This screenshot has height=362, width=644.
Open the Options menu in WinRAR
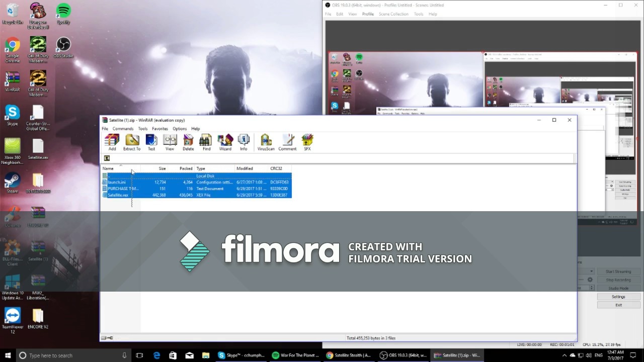180,129
